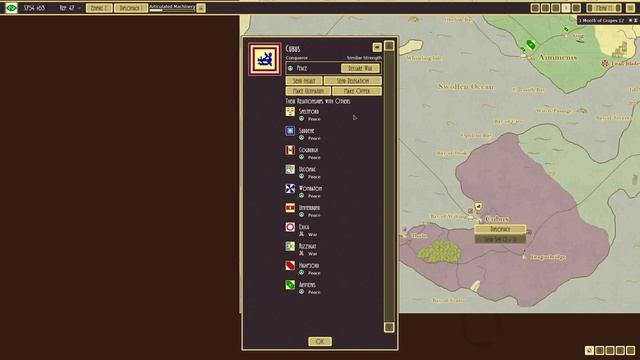This screenshot has height=360, width=640.
Task: Click the Conqueror trait label under Cubus
Action: point(297,58)
